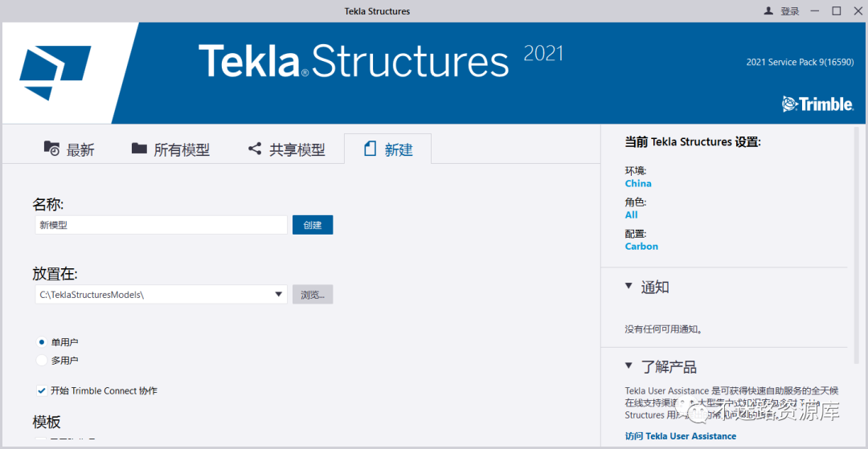Click the Tekla Structures logo icon
The image size is (868, 449).
click(x=55, y=71)
